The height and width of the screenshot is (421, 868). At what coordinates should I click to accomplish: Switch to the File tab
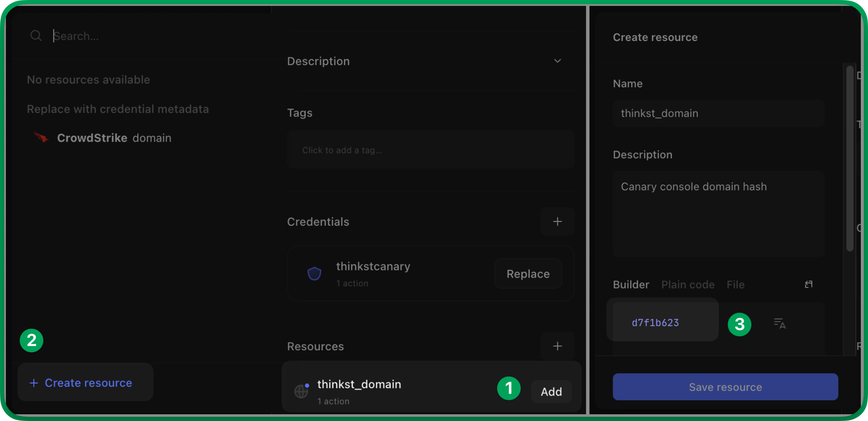(735, 285)
